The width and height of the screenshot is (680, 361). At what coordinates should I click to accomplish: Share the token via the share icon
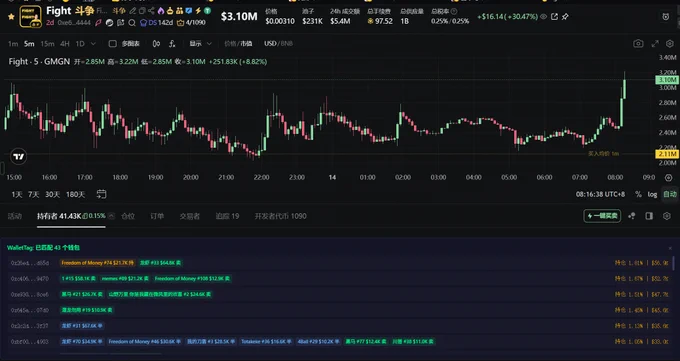tap(151, 11)
